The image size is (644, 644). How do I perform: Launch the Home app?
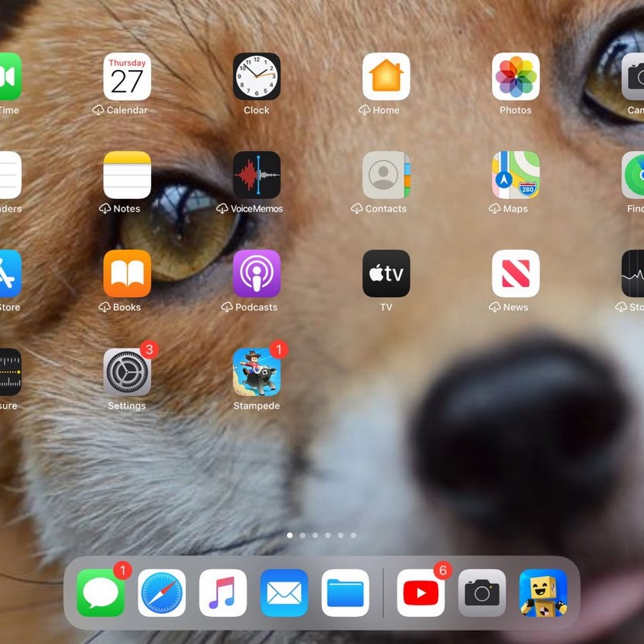pyautogui.click(x=386, y=77)
